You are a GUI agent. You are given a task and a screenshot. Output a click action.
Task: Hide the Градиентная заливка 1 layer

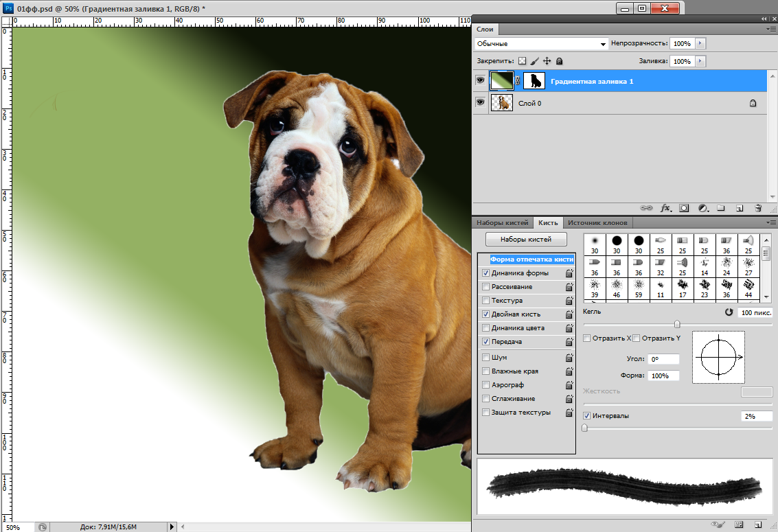click(480, 80)
